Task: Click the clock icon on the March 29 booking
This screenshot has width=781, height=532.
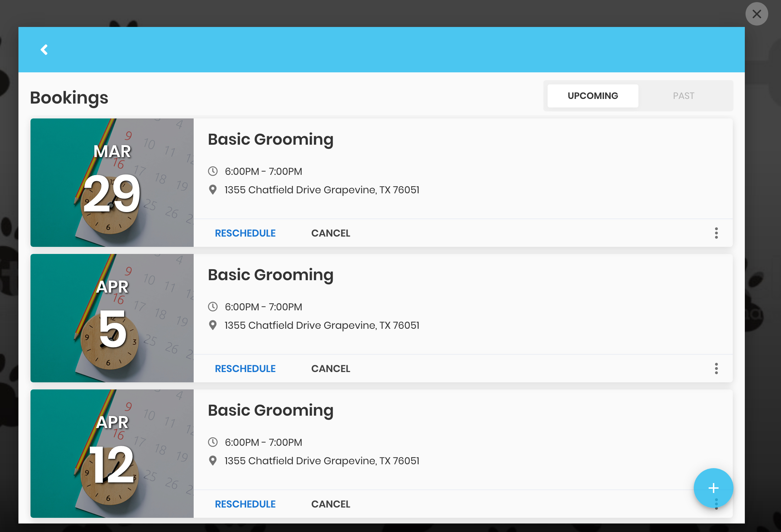Action: tap(213, 171)
